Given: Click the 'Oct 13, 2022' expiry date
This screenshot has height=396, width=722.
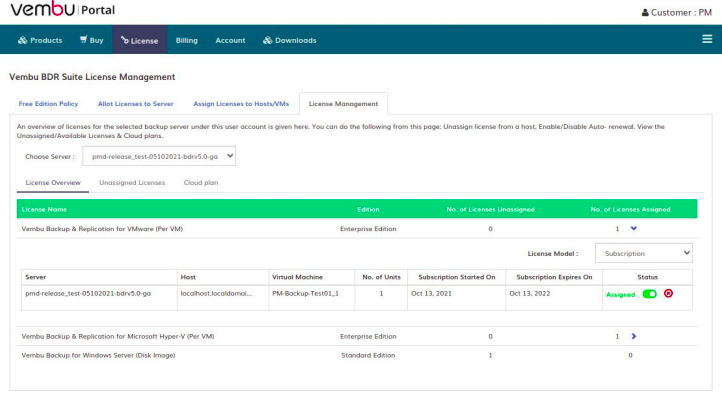Looking at the screenshot, I should click(530, 293).
